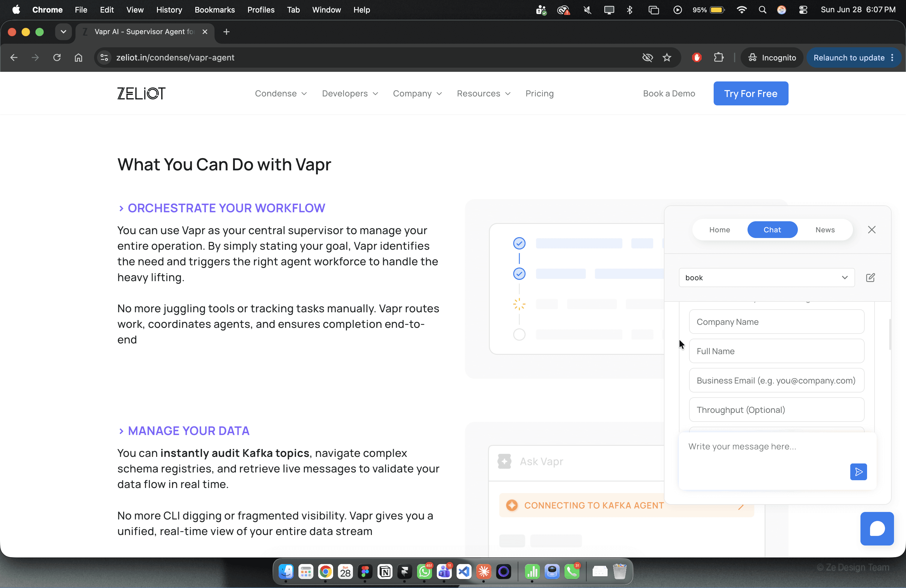
Task: Open Finder from the dock
Action: pos(286,571)
